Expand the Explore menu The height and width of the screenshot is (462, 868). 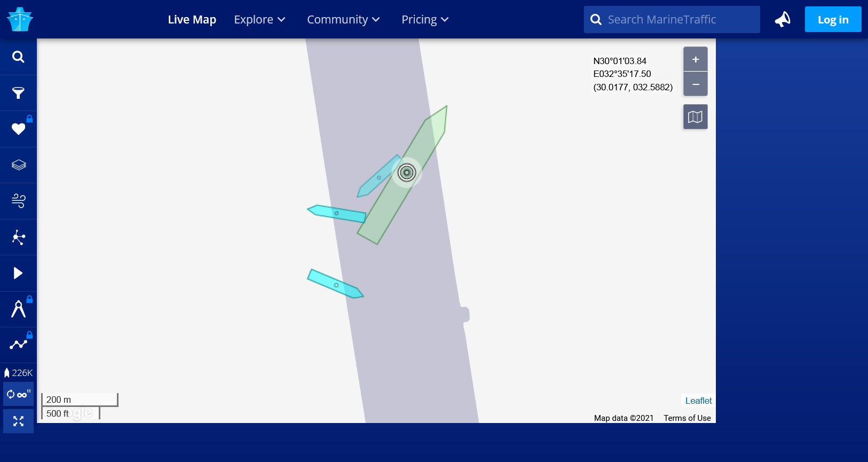[x=259, y=19]
